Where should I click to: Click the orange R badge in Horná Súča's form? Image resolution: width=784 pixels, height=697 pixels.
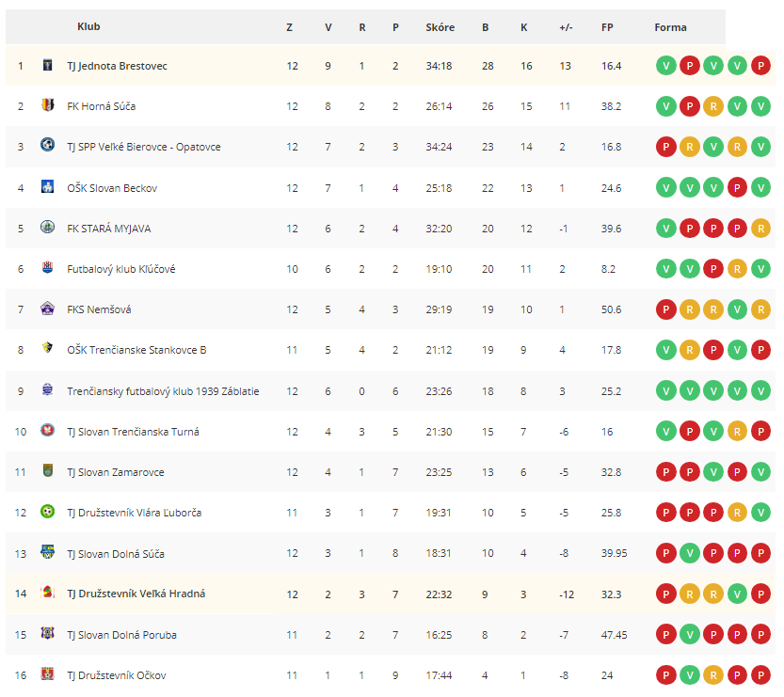coord(713,106)
